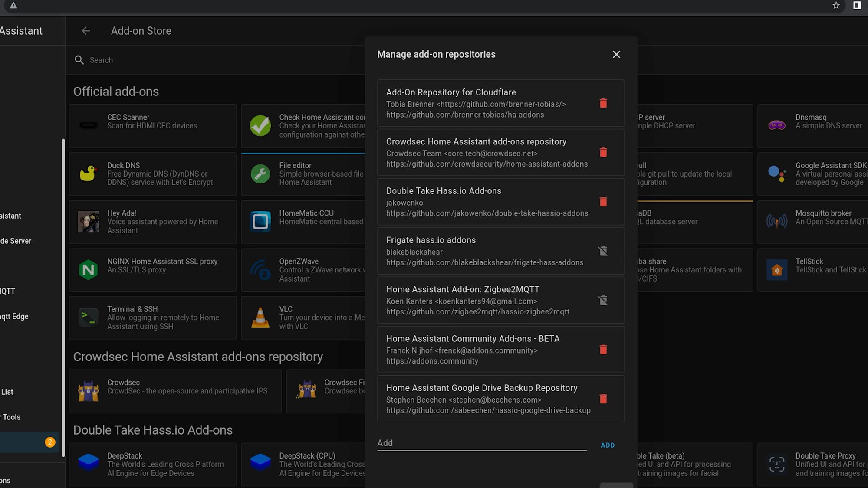Delete the Double Take Hass.io Add-ons repository

click(x=603, y=202)
